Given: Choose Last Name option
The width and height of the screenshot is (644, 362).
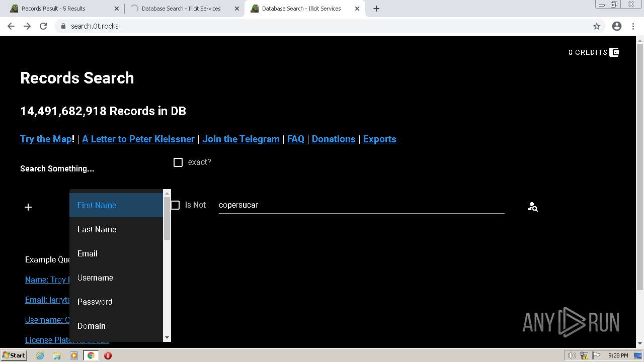Looking at the screenshot, I should (116, 229).
